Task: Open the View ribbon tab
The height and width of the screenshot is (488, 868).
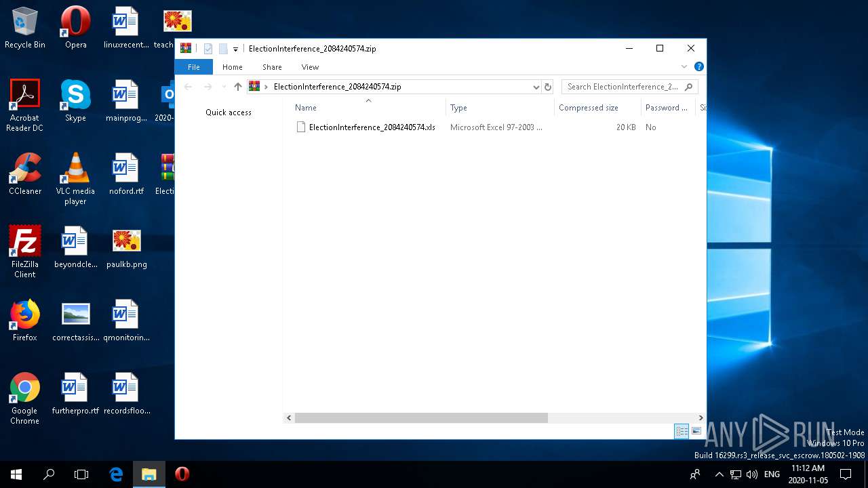Action: (310, 67)
